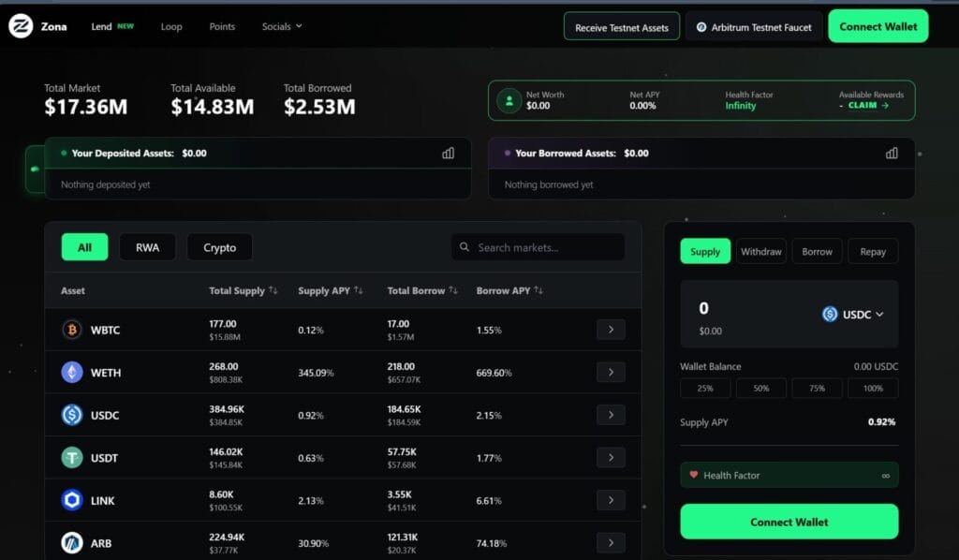Screen dimensions: 959x560
Task: Click Connect Wallet in header
Action: (x=878, y=26)
